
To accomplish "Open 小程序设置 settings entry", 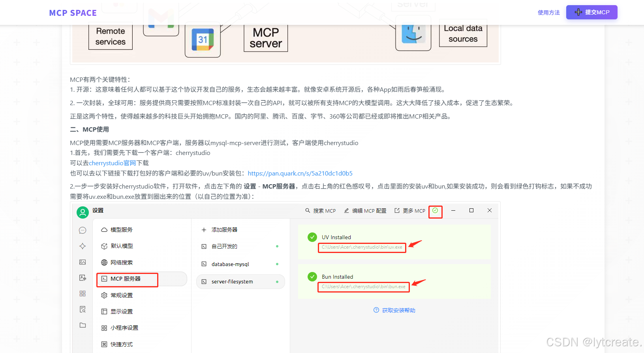I will 142,328.
